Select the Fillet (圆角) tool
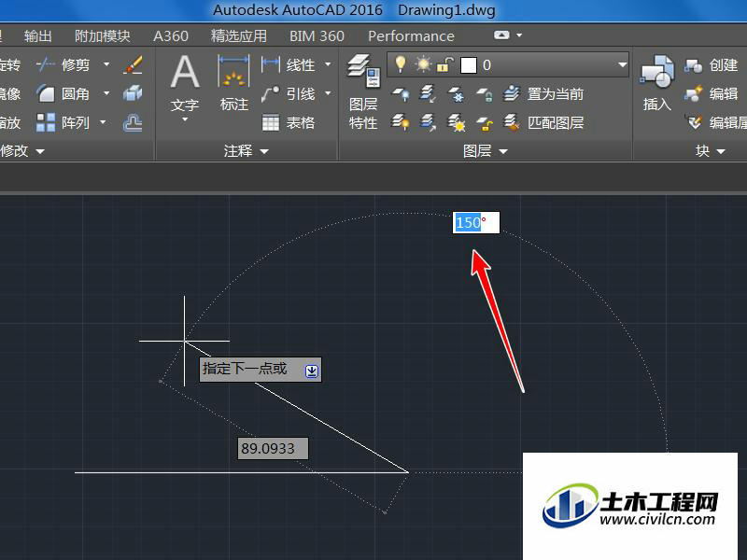The image size is (747, 560). coord(63,94)
